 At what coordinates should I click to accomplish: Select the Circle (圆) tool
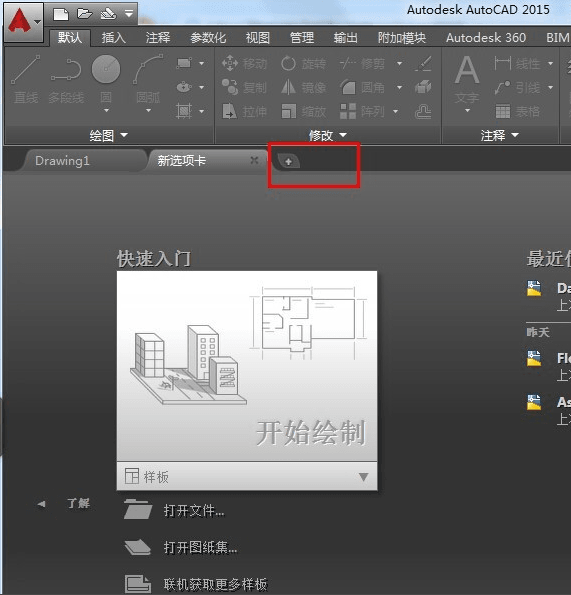106,78
